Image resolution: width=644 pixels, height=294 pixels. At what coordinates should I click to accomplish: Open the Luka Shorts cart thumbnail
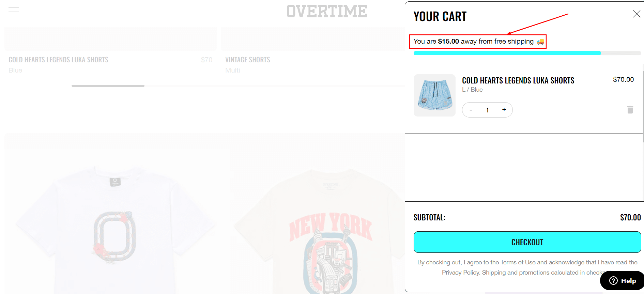[434, 95]
